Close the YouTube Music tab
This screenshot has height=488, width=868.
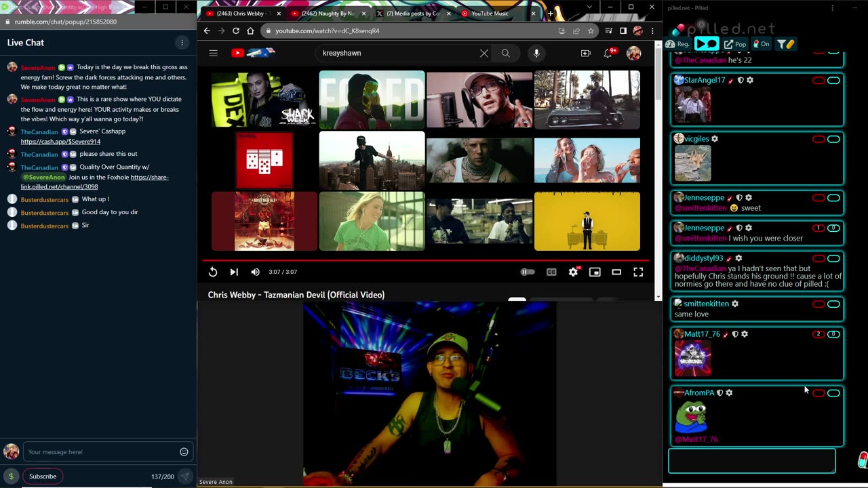click(x=534, y=14)
